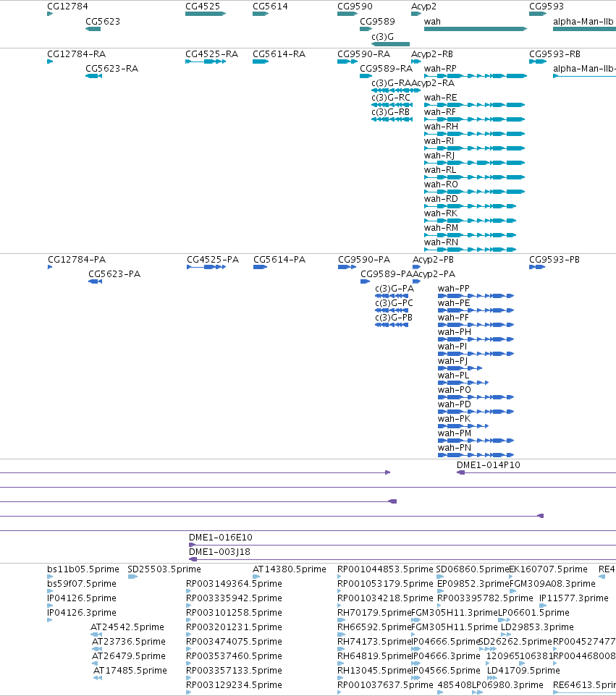Open the CG9590-RA transcript label
Screen dimensions: 616x696
tap(364, 54)
